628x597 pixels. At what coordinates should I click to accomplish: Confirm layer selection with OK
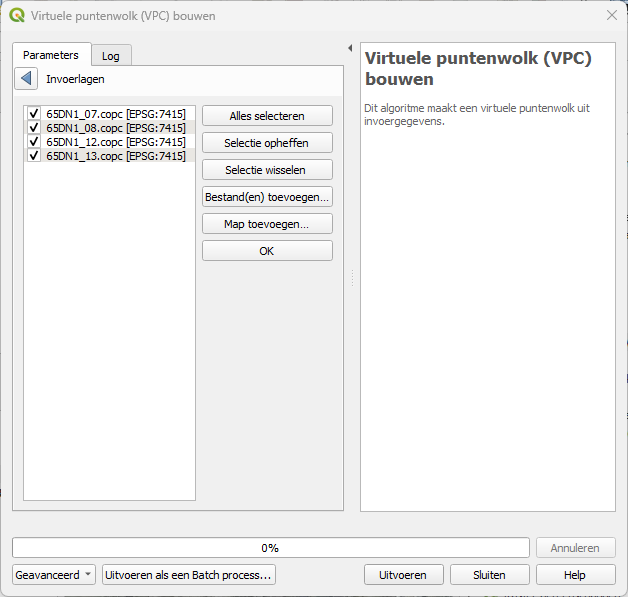point(267,251)
